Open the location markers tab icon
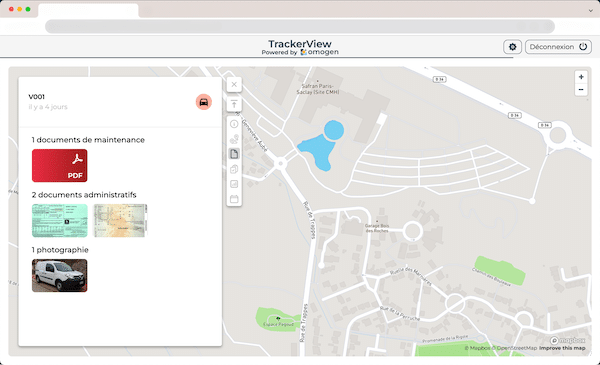 234,139
